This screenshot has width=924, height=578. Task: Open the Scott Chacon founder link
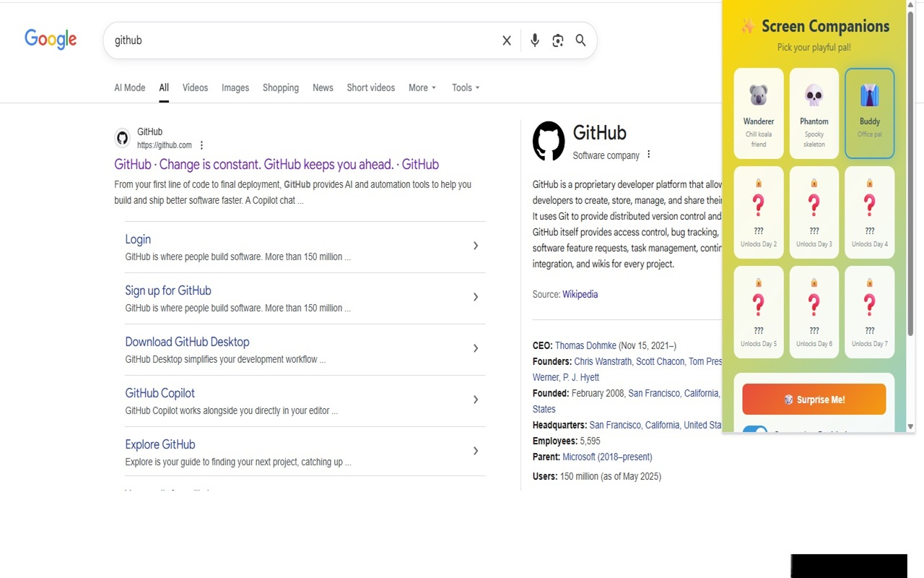pos(660,361)
